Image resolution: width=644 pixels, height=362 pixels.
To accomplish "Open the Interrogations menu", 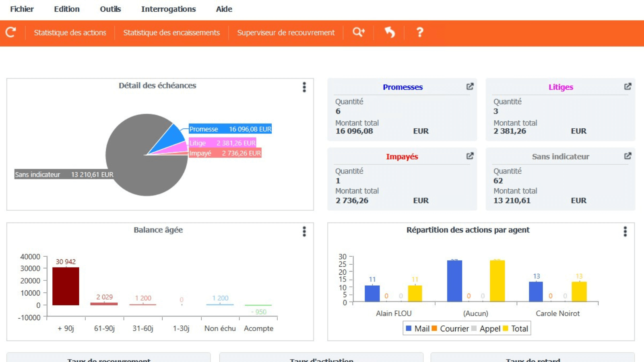I will pos(168,9).
